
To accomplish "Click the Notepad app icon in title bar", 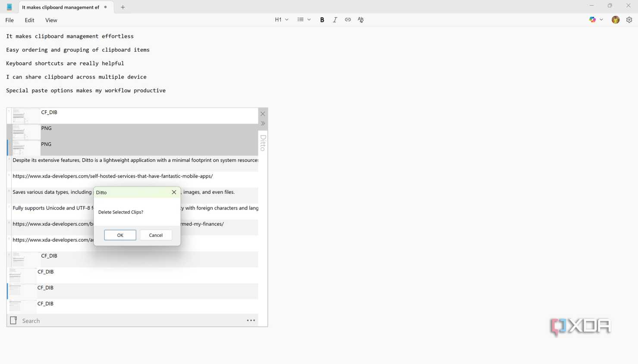I will [9, 7].
